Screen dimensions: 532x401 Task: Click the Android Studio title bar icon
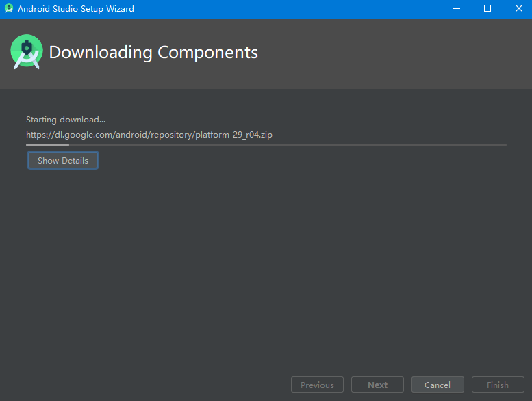point(9,8)
